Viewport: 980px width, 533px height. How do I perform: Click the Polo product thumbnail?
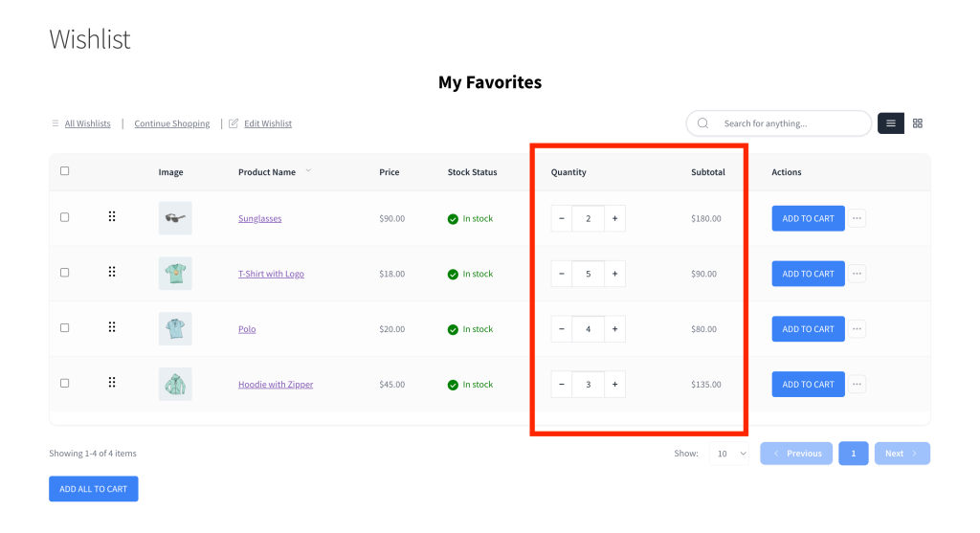(x=175, y=328)
